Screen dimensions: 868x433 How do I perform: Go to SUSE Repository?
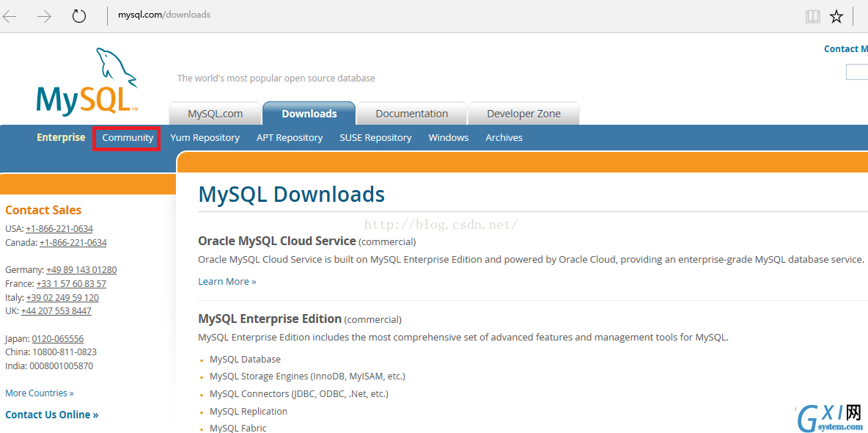click(375, 137)
